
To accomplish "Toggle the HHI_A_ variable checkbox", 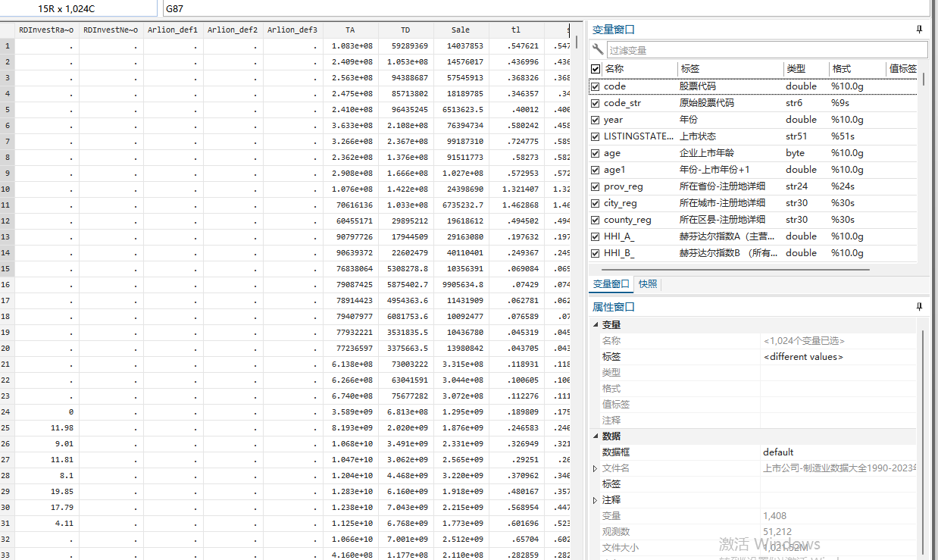I will click(x=596, y=236).
